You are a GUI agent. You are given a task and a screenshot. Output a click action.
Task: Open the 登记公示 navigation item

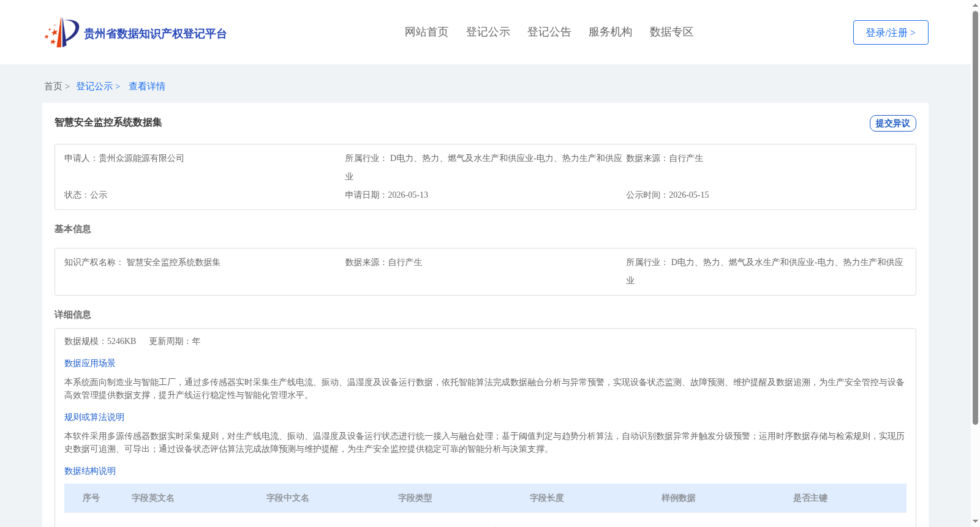pyautogui.click(x=488, y=32)
